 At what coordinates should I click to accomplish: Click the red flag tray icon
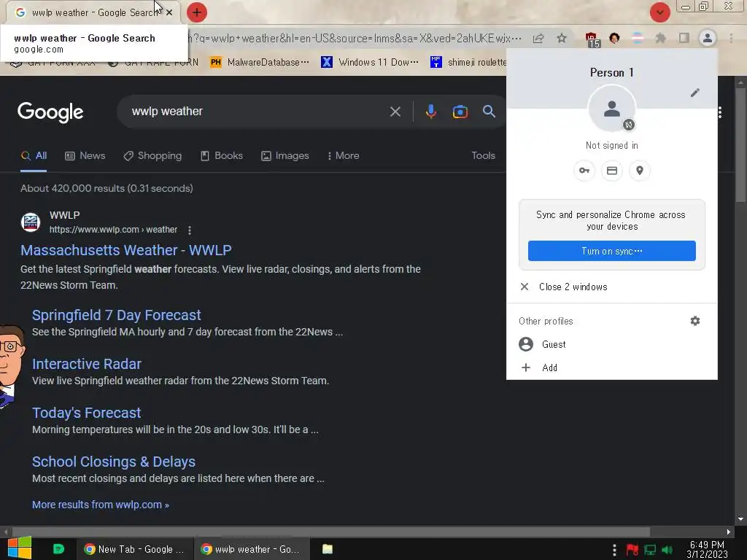pos(632,550)
